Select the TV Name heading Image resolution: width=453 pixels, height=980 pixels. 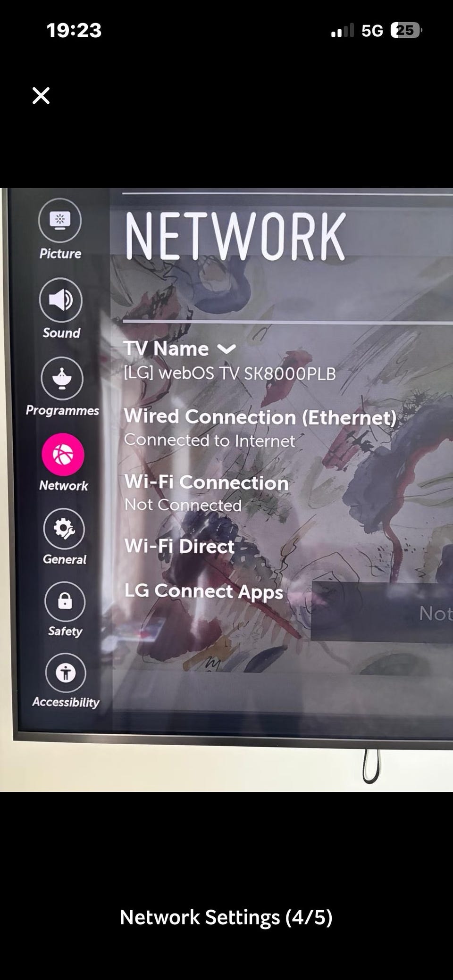(166, 349)
